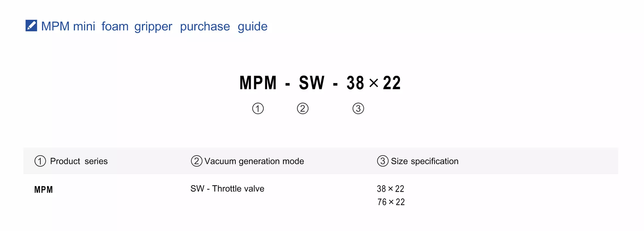Click the circled 3 beside Size specification
The height and width of the screenshot is (231, 644).
pyautogui.click(x=383, y=161)
